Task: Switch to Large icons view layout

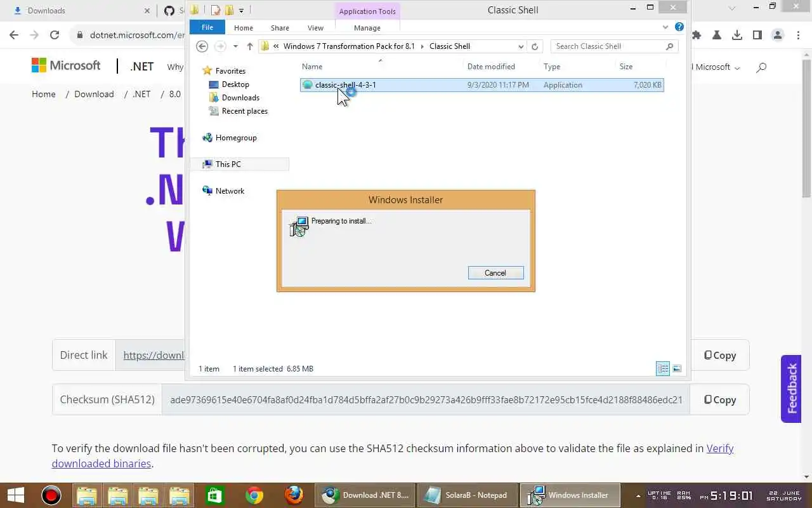Action: (x=677, y=369)
